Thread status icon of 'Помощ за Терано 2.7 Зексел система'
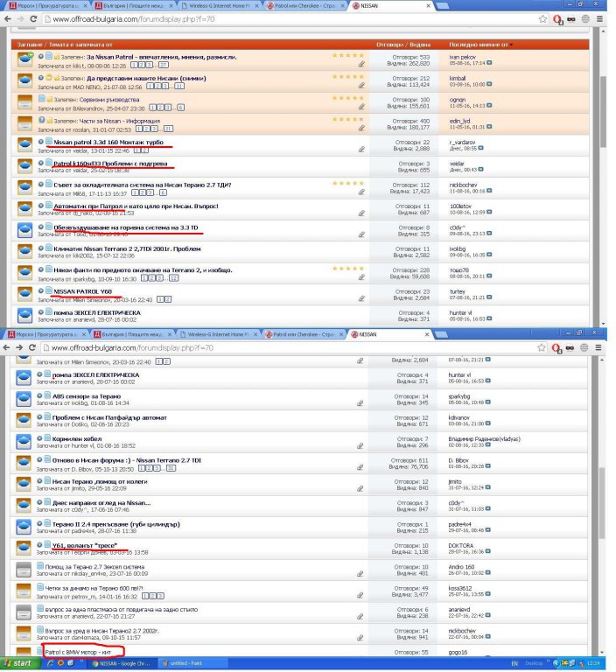The width and height of the screenshot is (616, 672). point(24,570)
